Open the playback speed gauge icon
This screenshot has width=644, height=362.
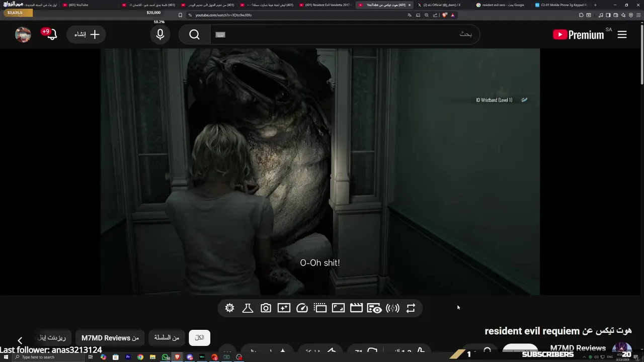[302, 308]
